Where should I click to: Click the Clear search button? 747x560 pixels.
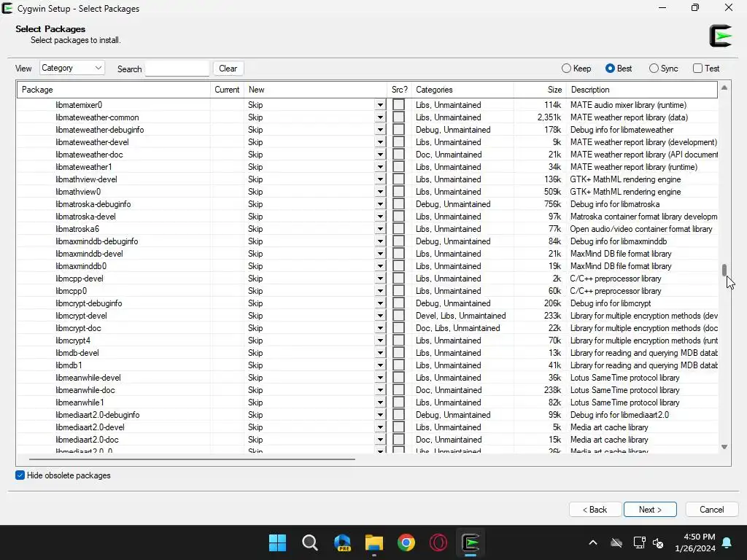click(228, 68)
